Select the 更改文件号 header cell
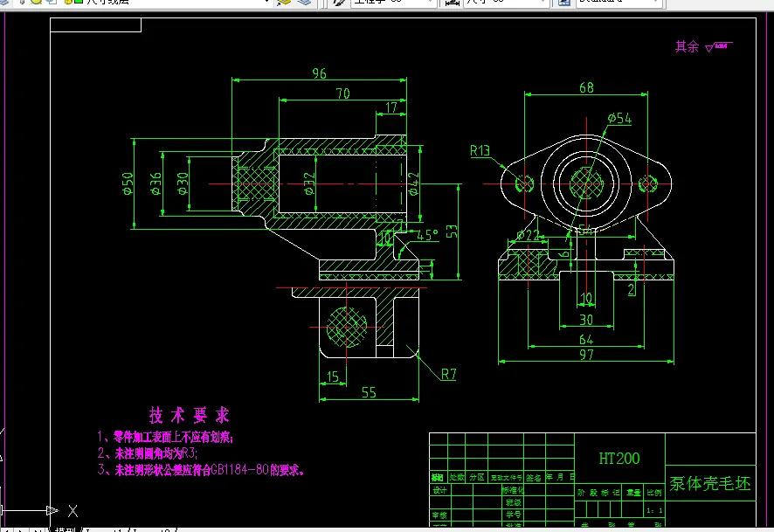Screen dimensions: 774x532 coord(506,478)
